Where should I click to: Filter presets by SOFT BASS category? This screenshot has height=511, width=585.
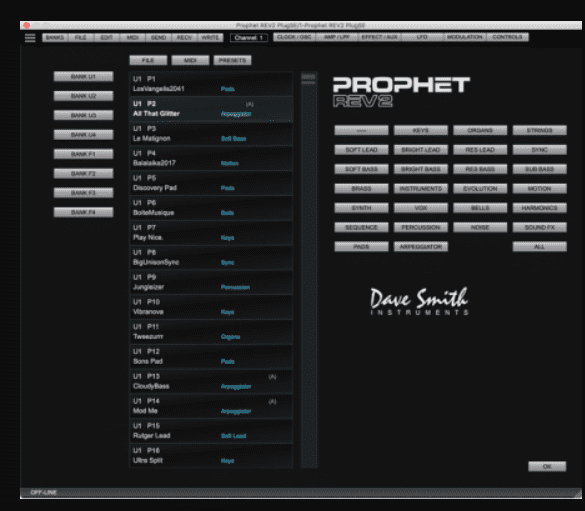click(361, 169)
